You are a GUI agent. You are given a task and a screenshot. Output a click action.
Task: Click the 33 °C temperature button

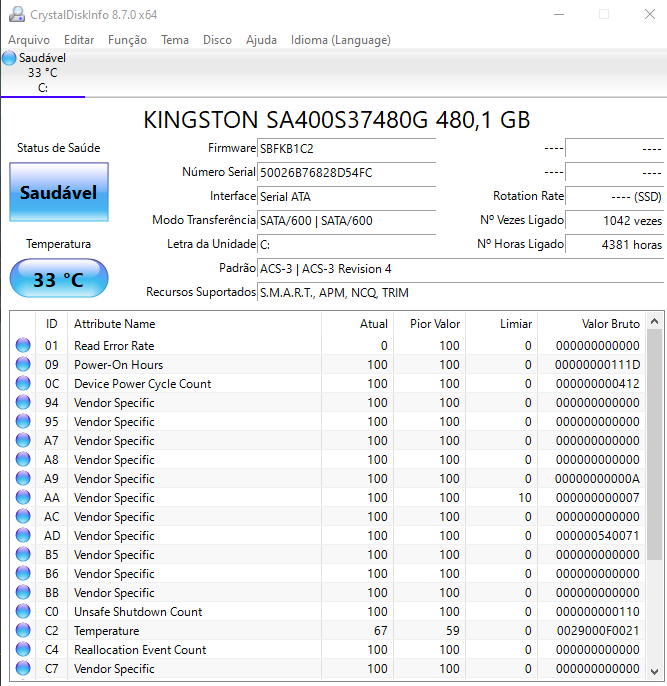point(59,279)
